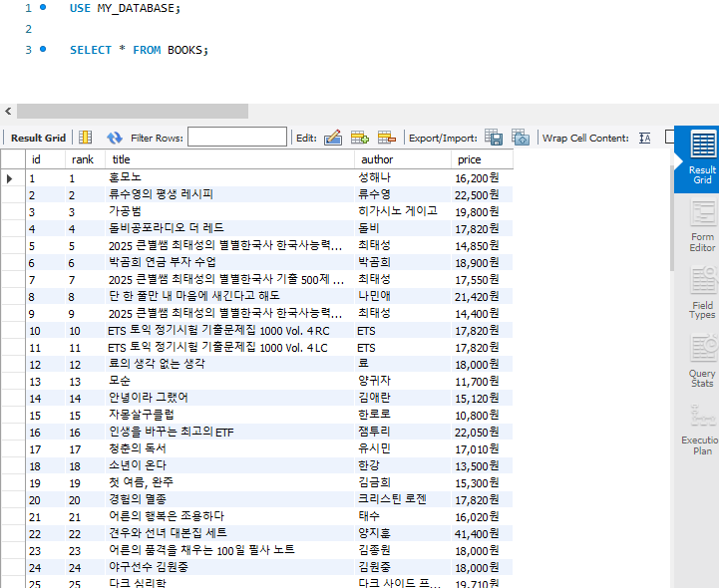This screenshot has height=588, width=719.
Task: Select author cell '나민애'
Action: [x=403, y=297]
